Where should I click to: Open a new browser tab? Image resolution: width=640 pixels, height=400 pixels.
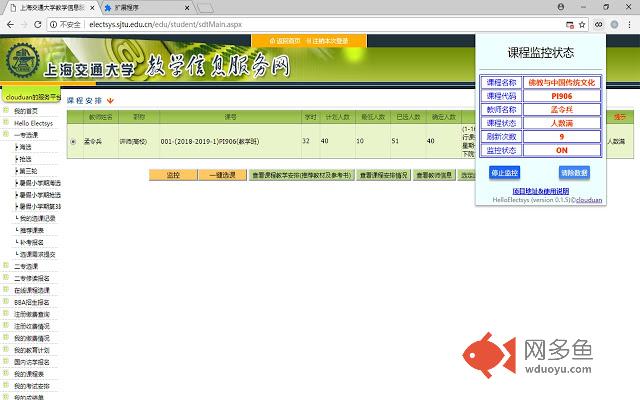[x=205, y=8]
